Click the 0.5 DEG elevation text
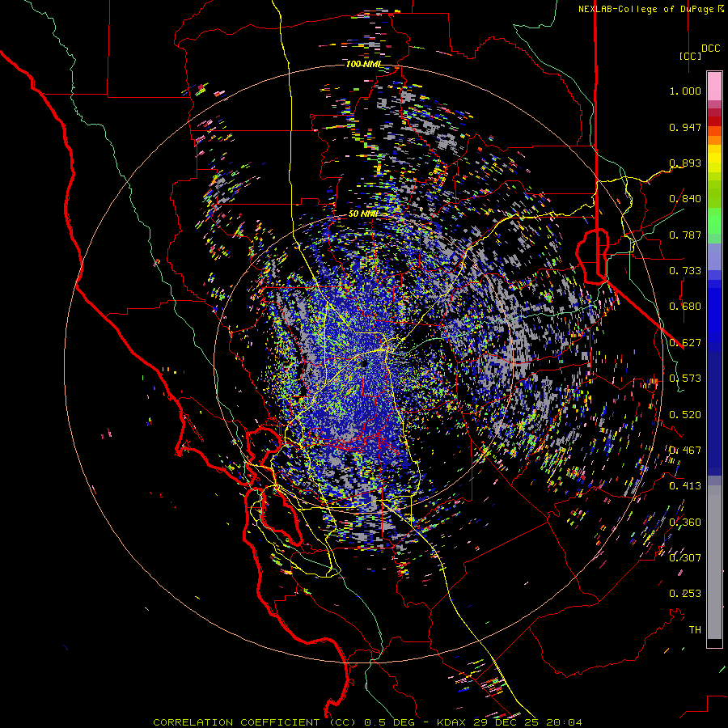Viewport: 728px width, 728px height. [388, 722]
